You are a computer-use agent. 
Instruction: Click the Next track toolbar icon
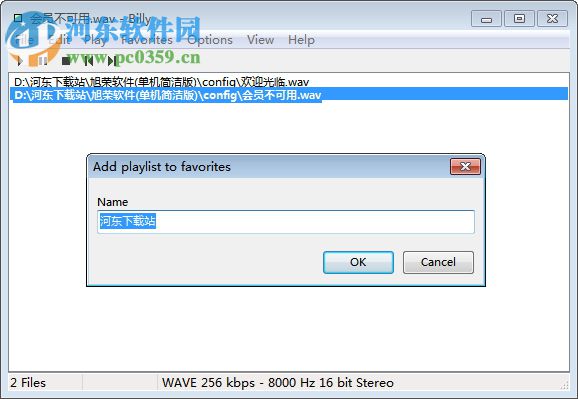point(111,61)
